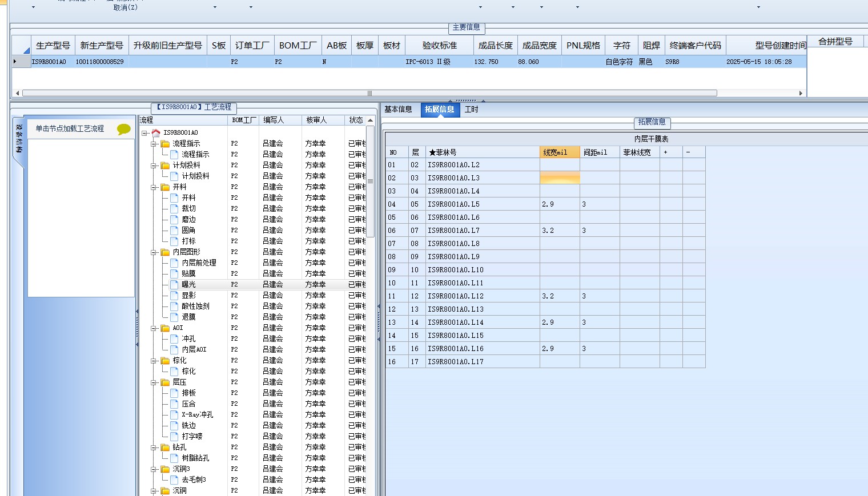Click the 终端客户代码 column header
The width and height of the screenshot is (868, 496).
[696, 46]
